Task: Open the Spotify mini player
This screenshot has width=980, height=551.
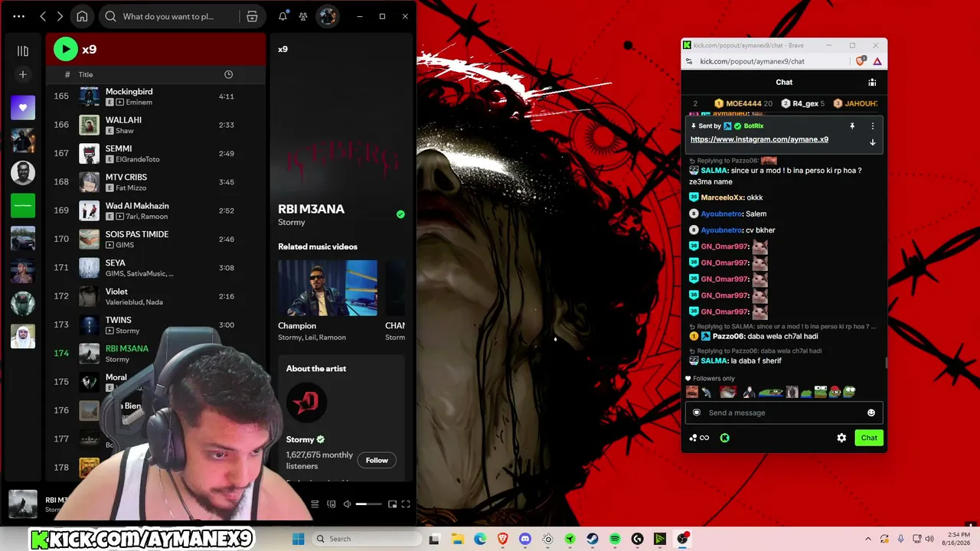Action: [393, 504]
